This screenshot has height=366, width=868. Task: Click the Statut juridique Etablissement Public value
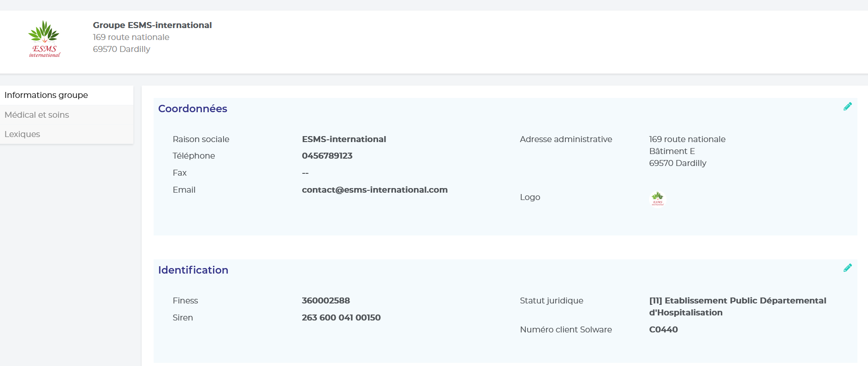click(x=737, y=306)
